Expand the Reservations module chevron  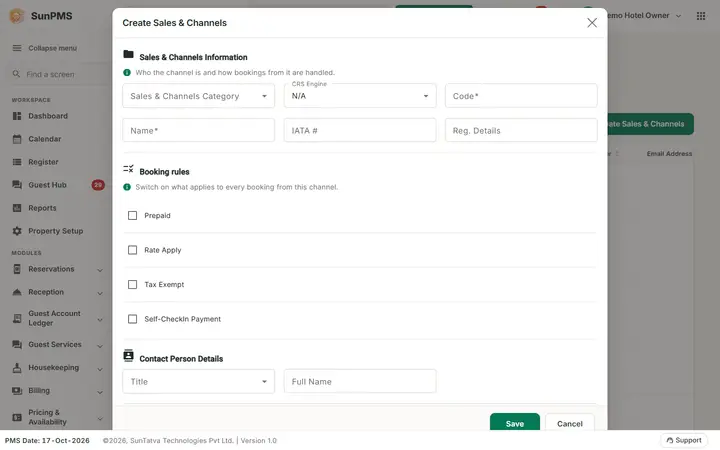click(100, 270)
